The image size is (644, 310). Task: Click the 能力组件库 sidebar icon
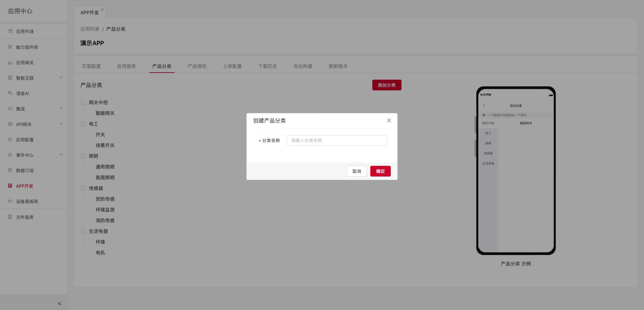click(x=10, y=47)
